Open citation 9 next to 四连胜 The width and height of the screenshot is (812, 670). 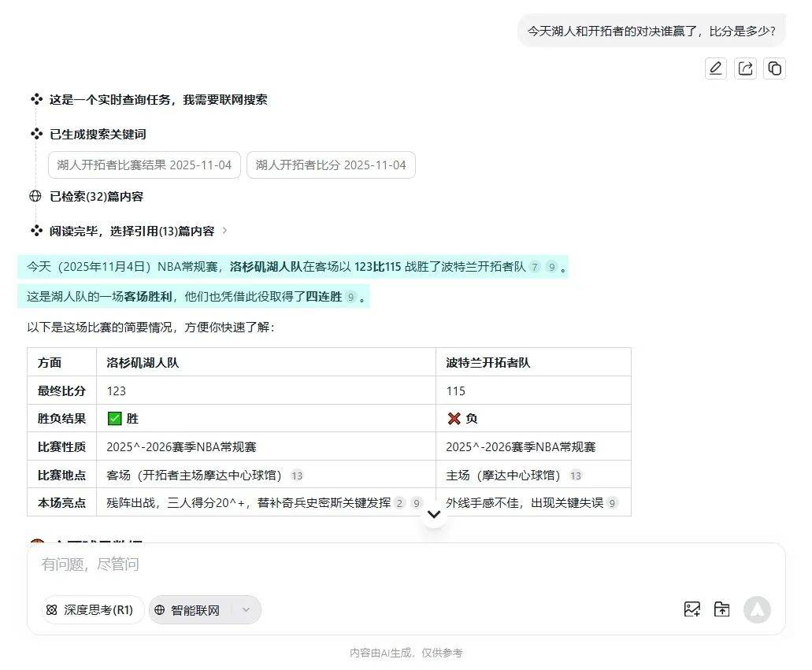point(351,298)
